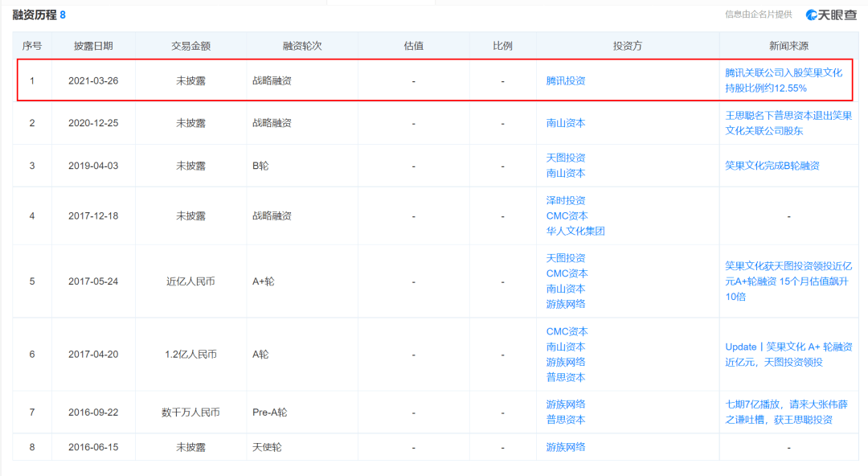This screenshot has height=476, width=868.
Task: Click 天图投资 in the 2019-04-03 row
Action: coord(565,158)
